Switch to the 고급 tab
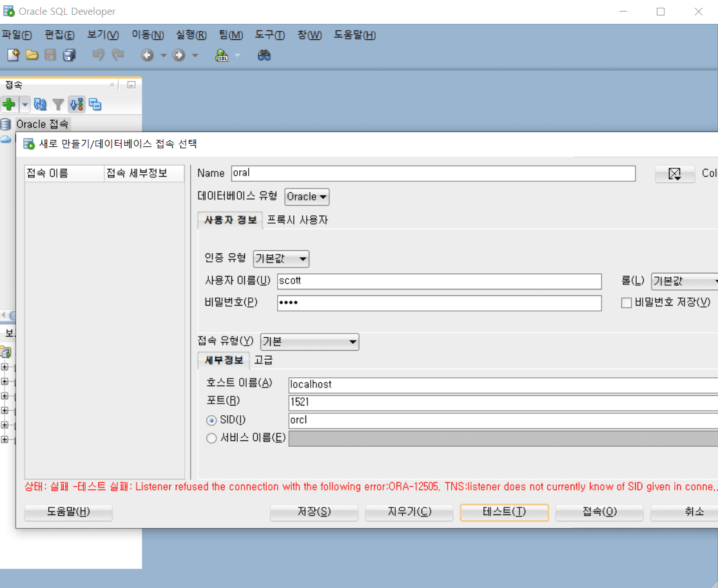The height and width of the screenshot is (588, 718). pos(264,360)
